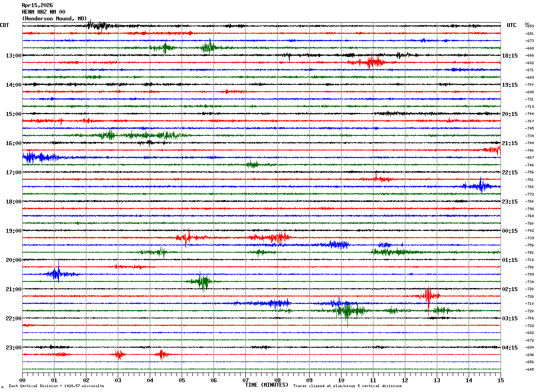Select the 20:00 CDT hour label
This screenshot has width=536, height=392.
pos(13,260)
